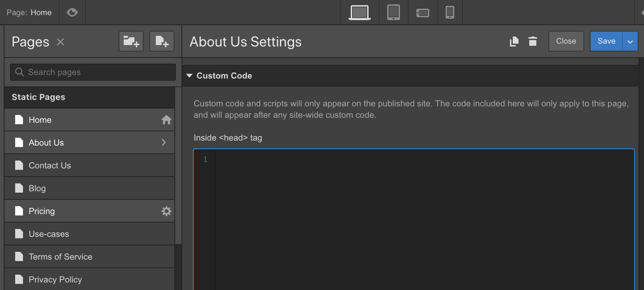Click the preview toggle eye icon
This screenshot has width=644, height=290.
pyautogui.click(x=72, y=12)
